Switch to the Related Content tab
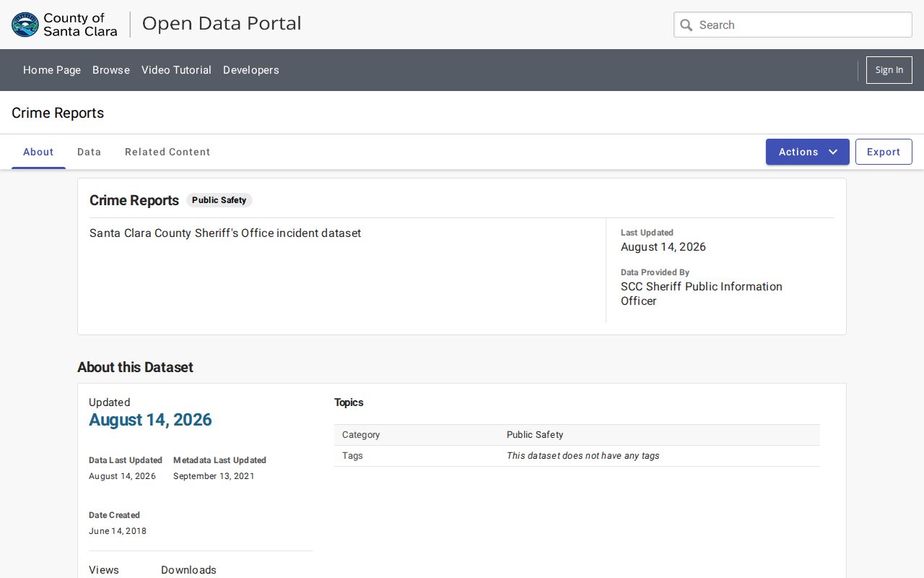This screenshot has width=924, height=578. (167, 152)
